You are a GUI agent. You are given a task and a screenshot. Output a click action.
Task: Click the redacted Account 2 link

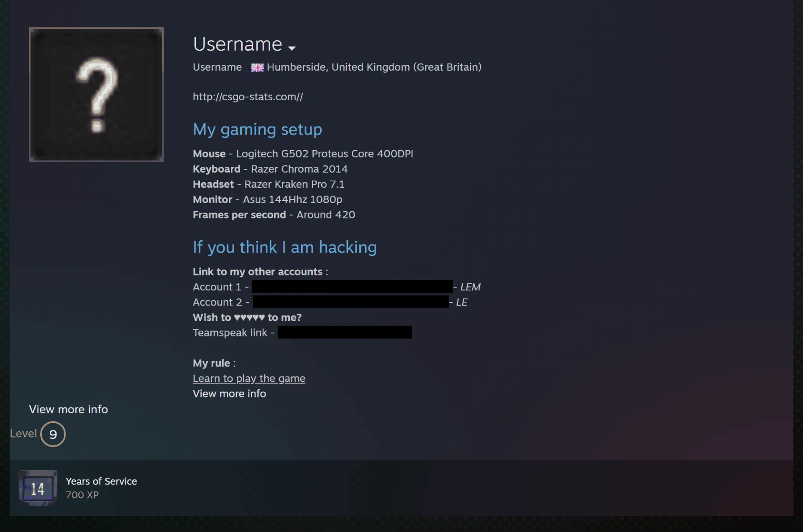[x=350, y=302]
